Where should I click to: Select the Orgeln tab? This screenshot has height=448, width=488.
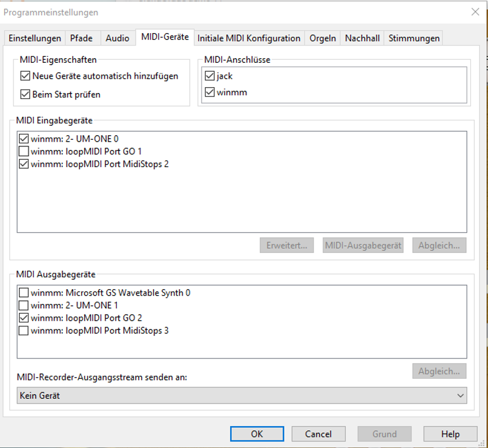(323, 38)
